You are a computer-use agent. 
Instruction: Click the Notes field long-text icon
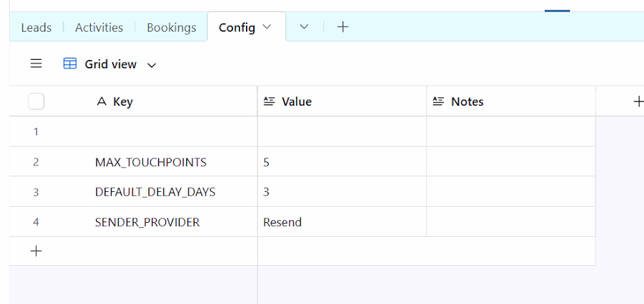tap(439, 102)
